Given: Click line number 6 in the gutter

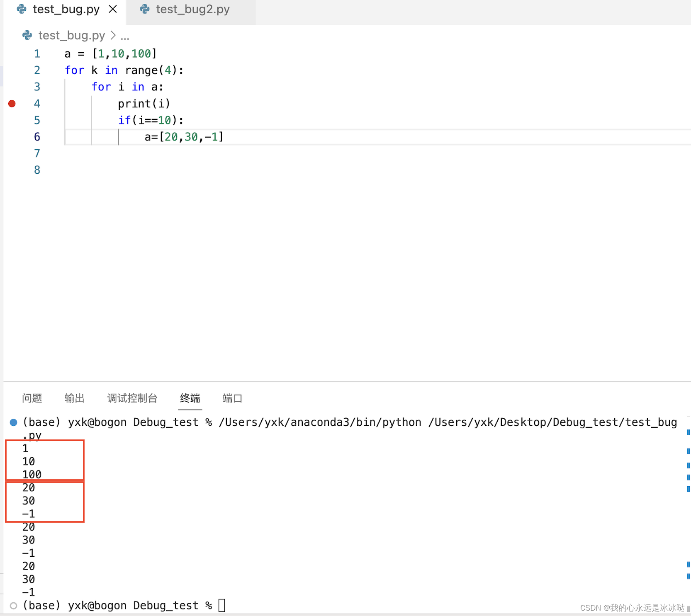Looking at the screenshot, I should pyautogui.click(x=37, y=137).
